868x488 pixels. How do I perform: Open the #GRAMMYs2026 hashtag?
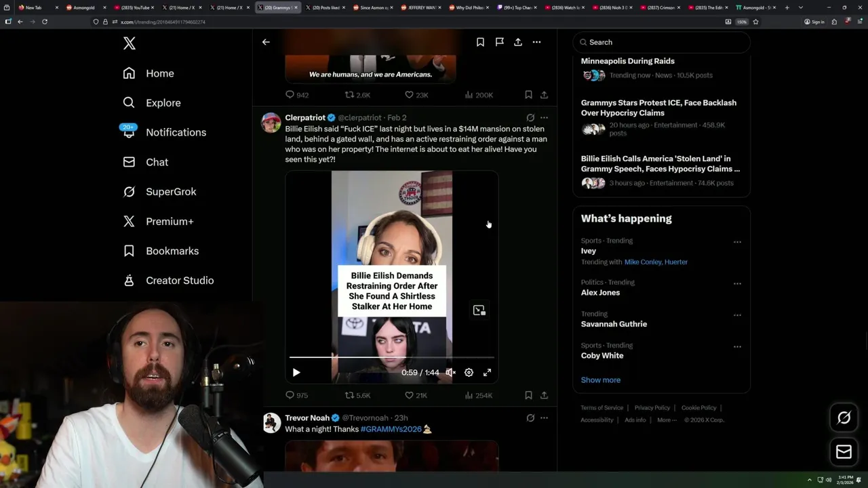coord(391,429)
